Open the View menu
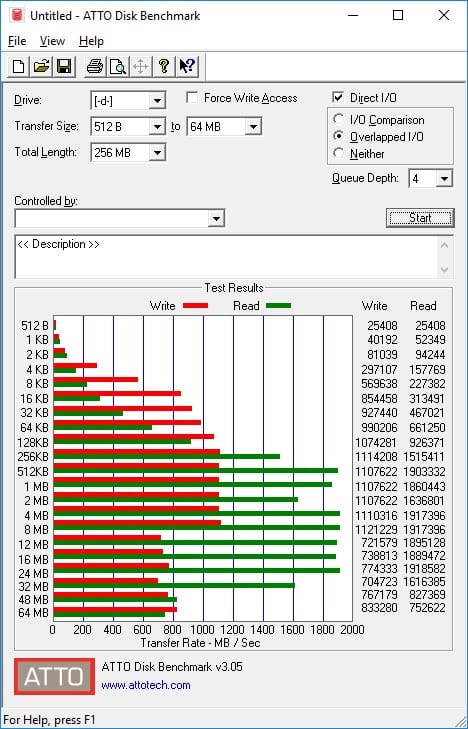Screen dimensions: 468x729 (x=52, y=41)
